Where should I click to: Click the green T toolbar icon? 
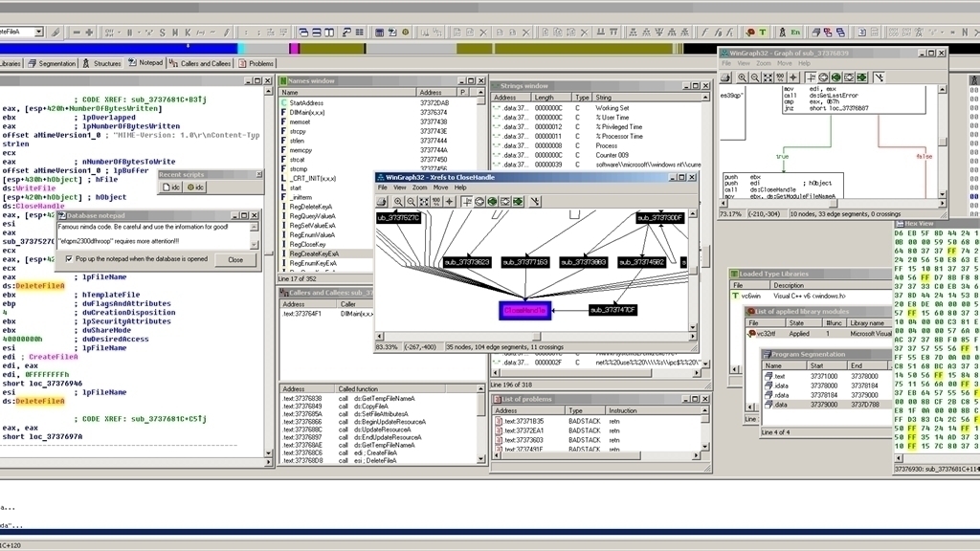tap(763, 33)
